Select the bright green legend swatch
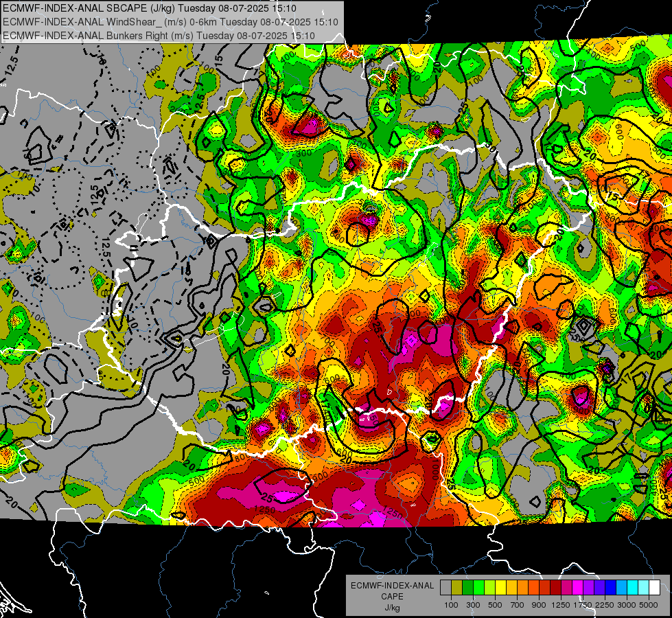The width and height of the screenshot is (672, 618). 478,587
